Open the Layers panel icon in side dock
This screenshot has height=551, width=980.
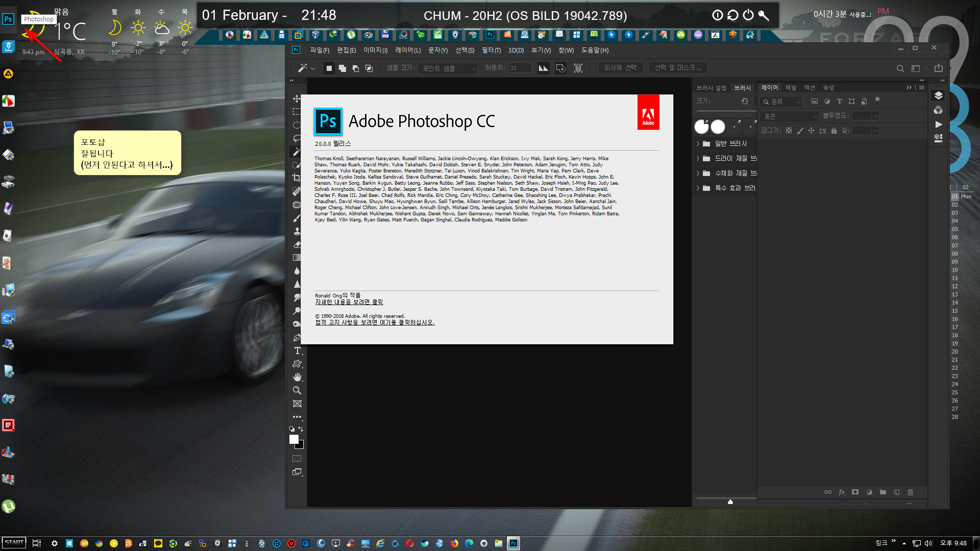pyautogui.click(x=938, y=95)
